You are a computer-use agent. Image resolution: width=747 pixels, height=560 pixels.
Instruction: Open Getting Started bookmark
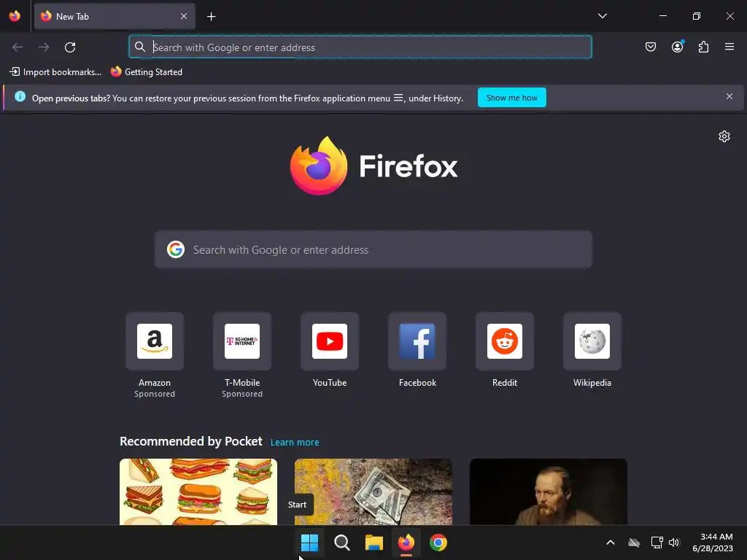tap(147, 72)
